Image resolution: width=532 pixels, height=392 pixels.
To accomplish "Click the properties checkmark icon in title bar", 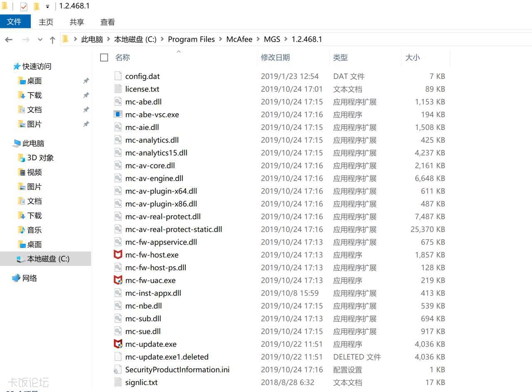I will 24,6.
